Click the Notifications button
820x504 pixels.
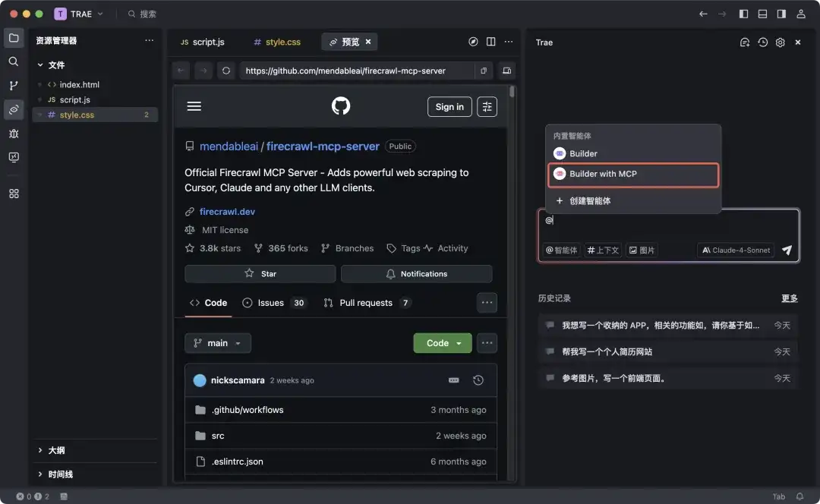coord(416,273)
